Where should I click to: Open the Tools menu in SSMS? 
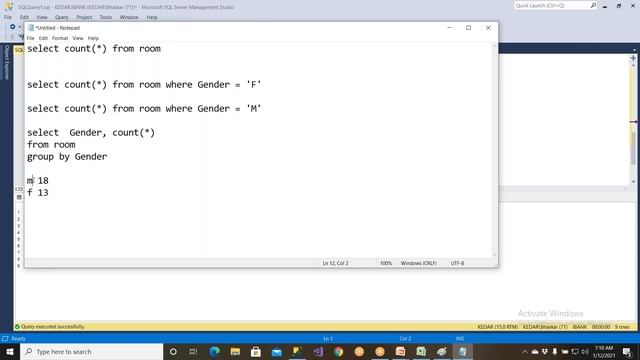(x=106, y=17)
